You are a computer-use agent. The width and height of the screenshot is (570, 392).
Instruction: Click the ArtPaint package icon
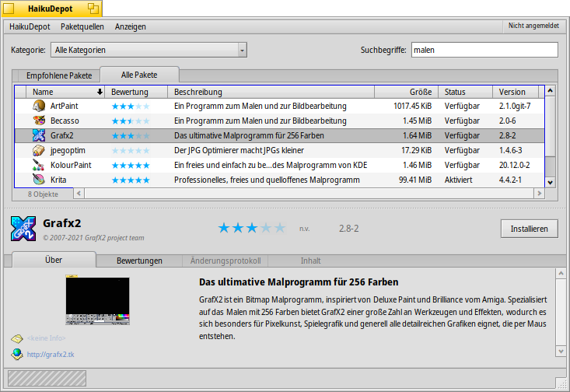[39, 106]
